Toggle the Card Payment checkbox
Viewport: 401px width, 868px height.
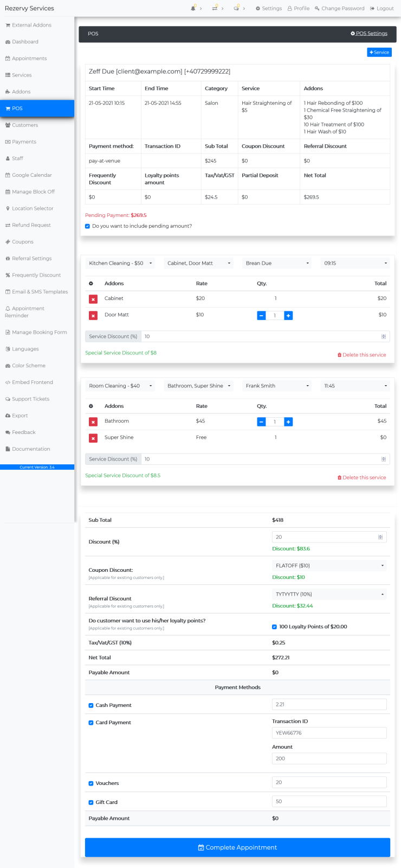pyautogui.click(x=91, y=723)
